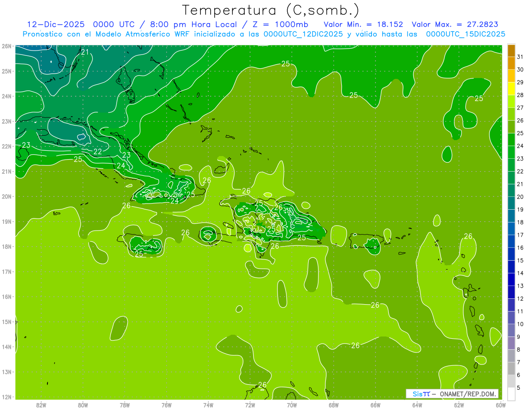Click the 22N latitude axis label
The width and height of the screenshot is (532, 411).
point(7,146)
